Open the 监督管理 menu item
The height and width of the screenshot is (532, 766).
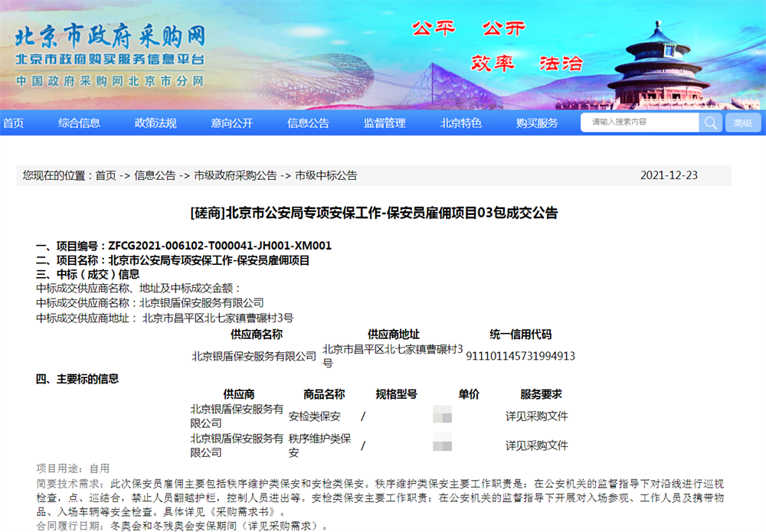point(384,122)
